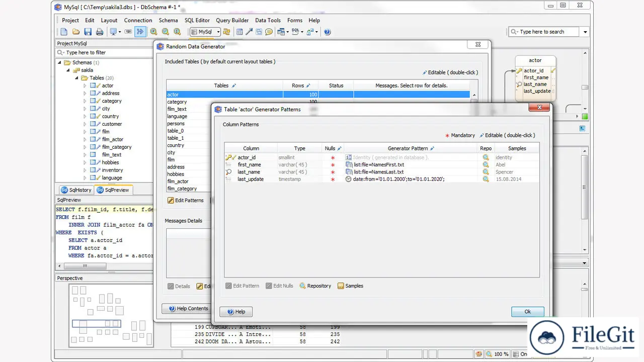The image size is (644, 362).
Task: Expand the actor table tree node
Action: click(x=85, y=85)
